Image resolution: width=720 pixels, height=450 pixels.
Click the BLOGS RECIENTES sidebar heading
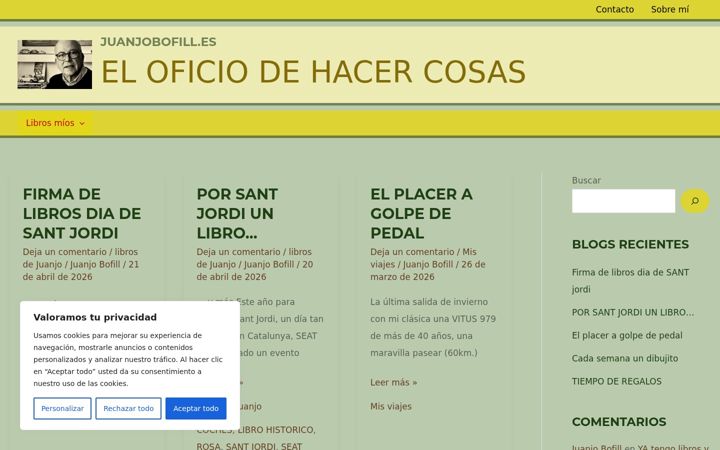(630, 244)
